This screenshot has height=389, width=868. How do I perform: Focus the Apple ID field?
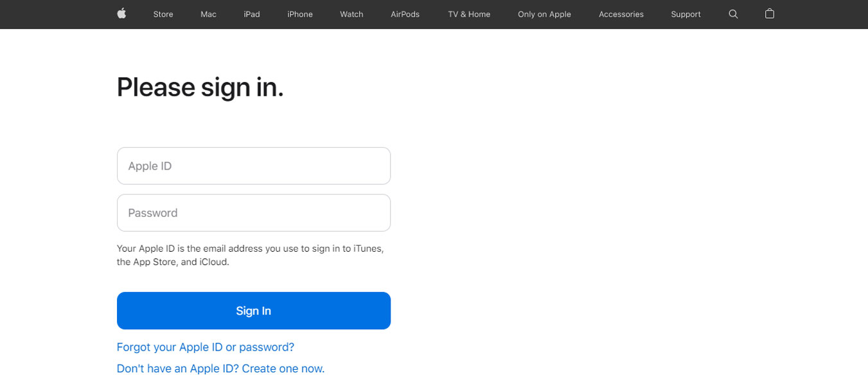(x=254, y=166)
